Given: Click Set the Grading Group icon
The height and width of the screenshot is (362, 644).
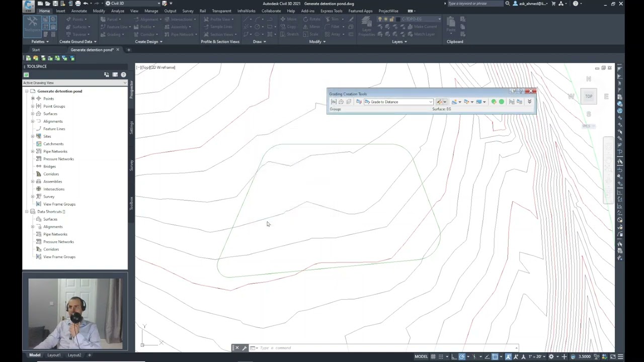Looking at the screenshot, I should 334,102.
